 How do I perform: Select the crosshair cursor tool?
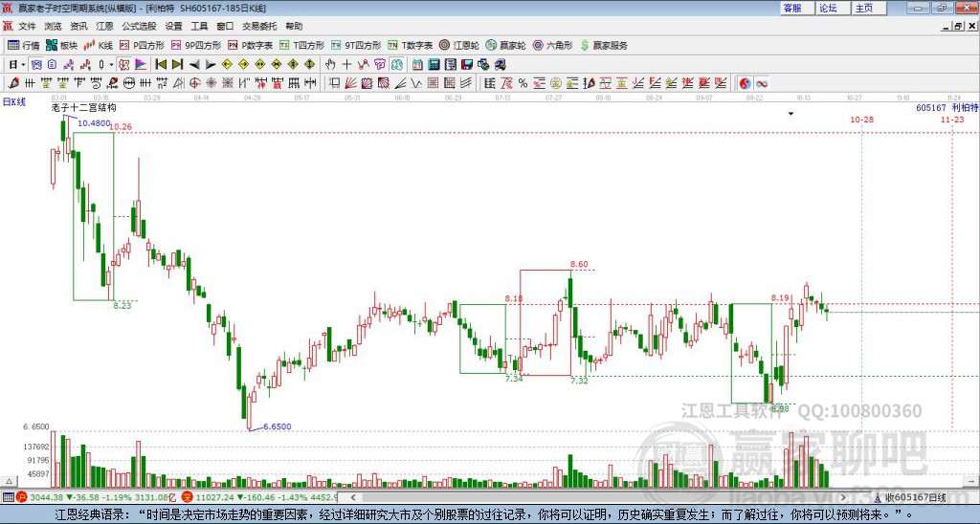[x=346, y=64]
